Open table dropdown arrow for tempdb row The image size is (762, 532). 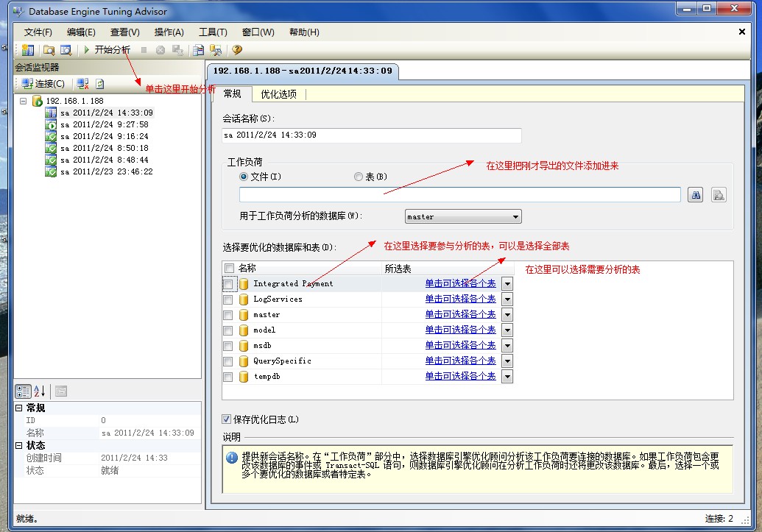(x=507, y=377)
